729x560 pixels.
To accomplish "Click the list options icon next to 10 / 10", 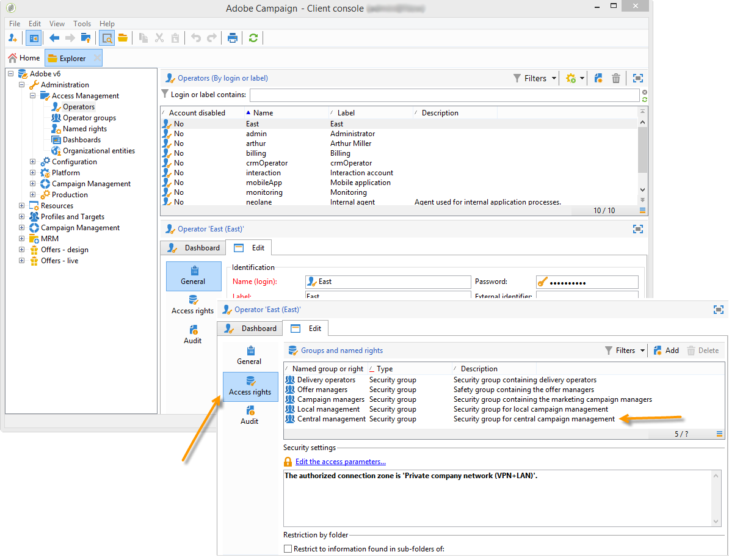I will click(642, 211).
